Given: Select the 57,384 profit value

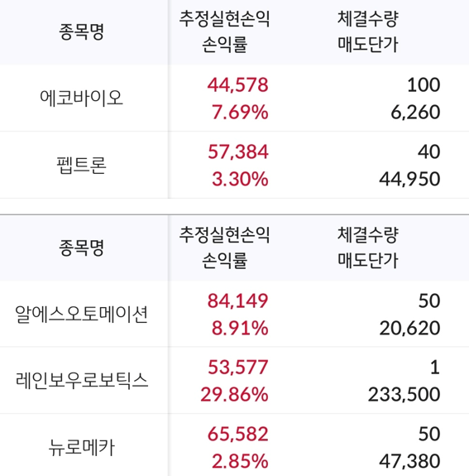Looking at the screenshot, I should [x=238, y=151].
